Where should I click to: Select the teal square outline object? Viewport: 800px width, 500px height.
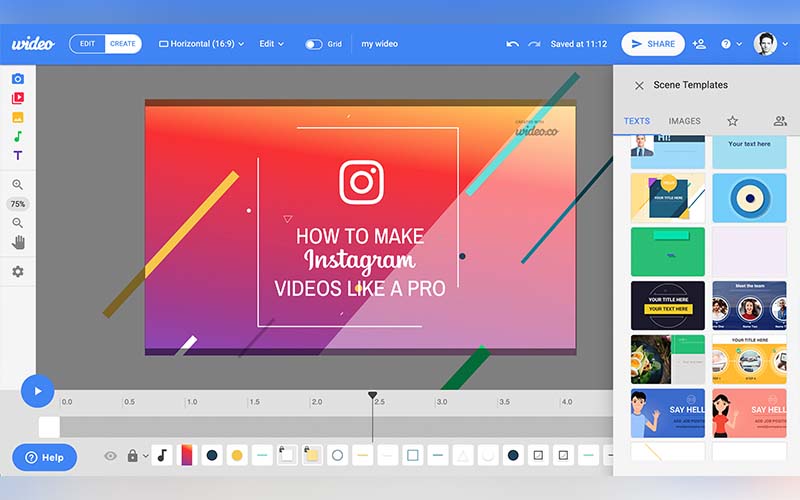click(x=413, y=455)
